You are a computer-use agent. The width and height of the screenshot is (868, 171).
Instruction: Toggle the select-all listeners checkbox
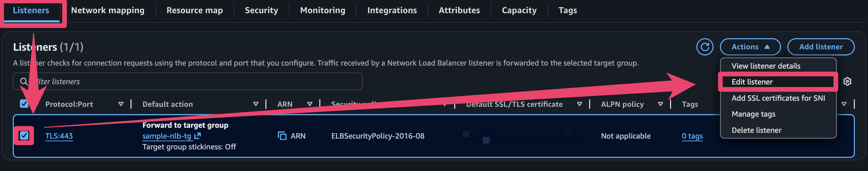(24, 104)
